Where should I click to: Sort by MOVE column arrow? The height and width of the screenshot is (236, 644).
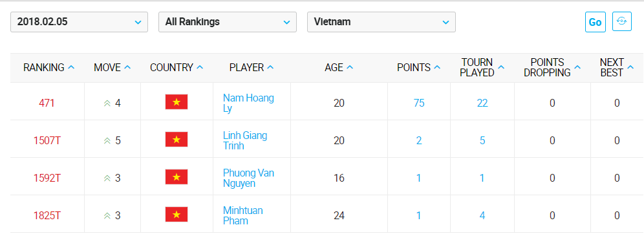[127, 68]
